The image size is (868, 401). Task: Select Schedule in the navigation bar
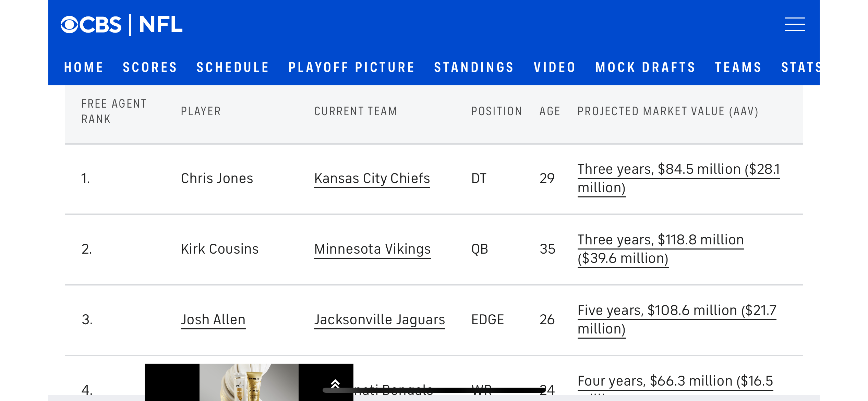click(233, 67)
